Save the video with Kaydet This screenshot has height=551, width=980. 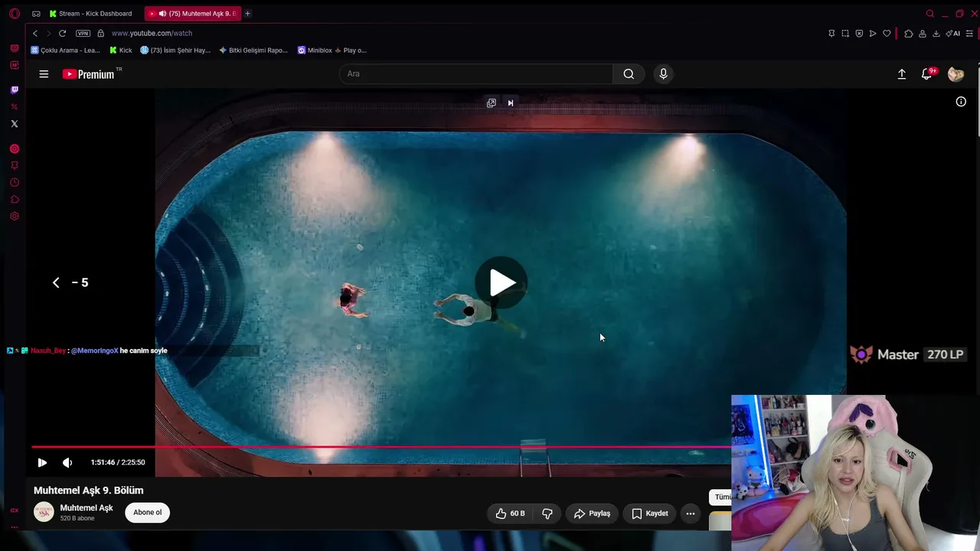pyautogui.click(x=650, y=514)
